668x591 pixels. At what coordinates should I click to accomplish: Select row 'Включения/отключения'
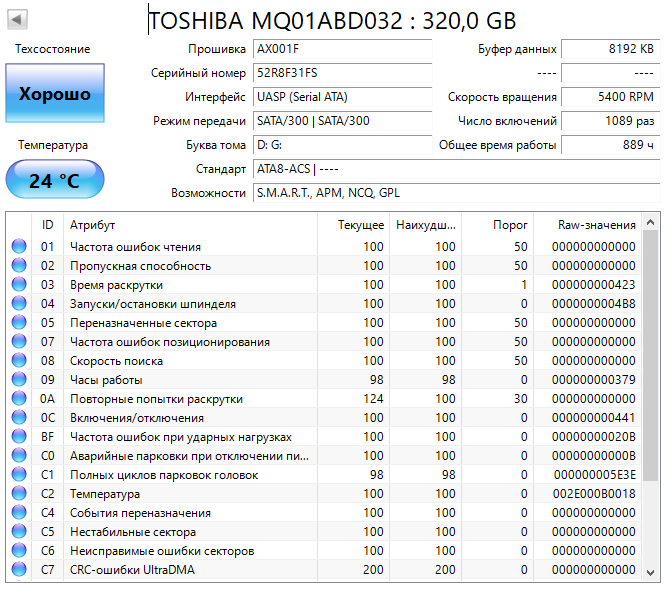click(x=324, y=418)
